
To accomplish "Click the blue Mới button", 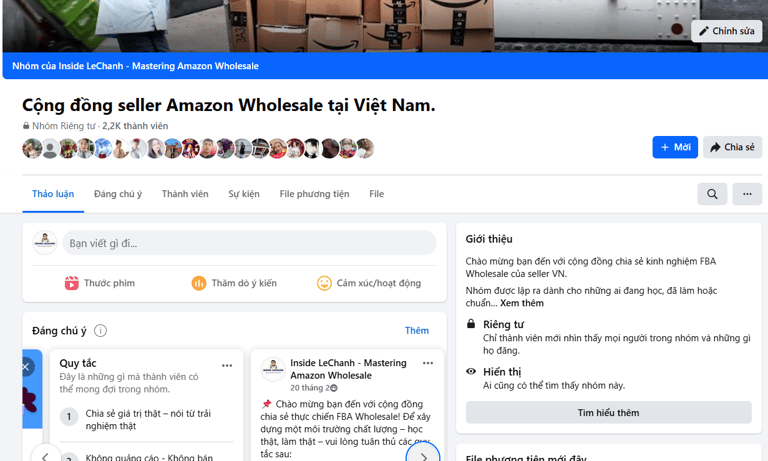I will (x=675, y=147).
